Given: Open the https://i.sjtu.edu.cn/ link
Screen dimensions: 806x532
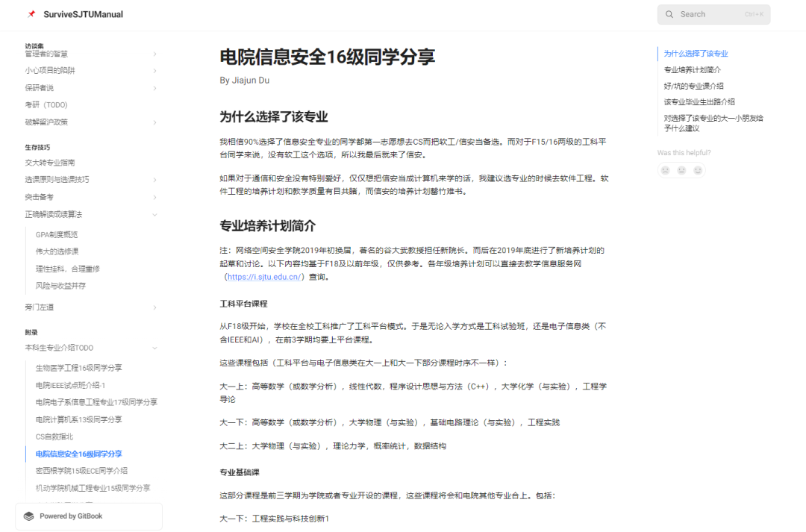Looking at the screenshot, I should 264,277.
